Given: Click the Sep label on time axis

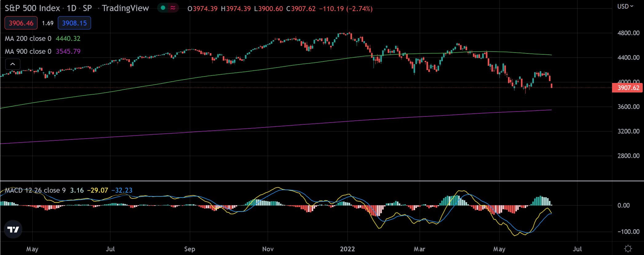Looking at the screenshot, I should click(190, 249).
